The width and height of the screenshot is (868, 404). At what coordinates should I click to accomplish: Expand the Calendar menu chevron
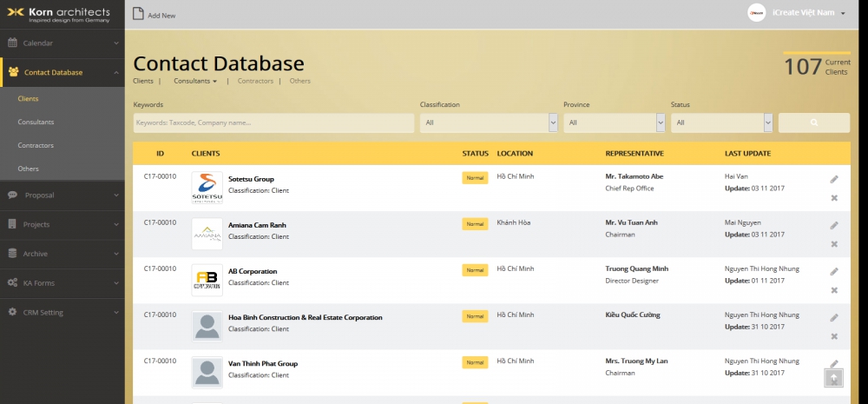pyautogui.click(x=116, y=43)
